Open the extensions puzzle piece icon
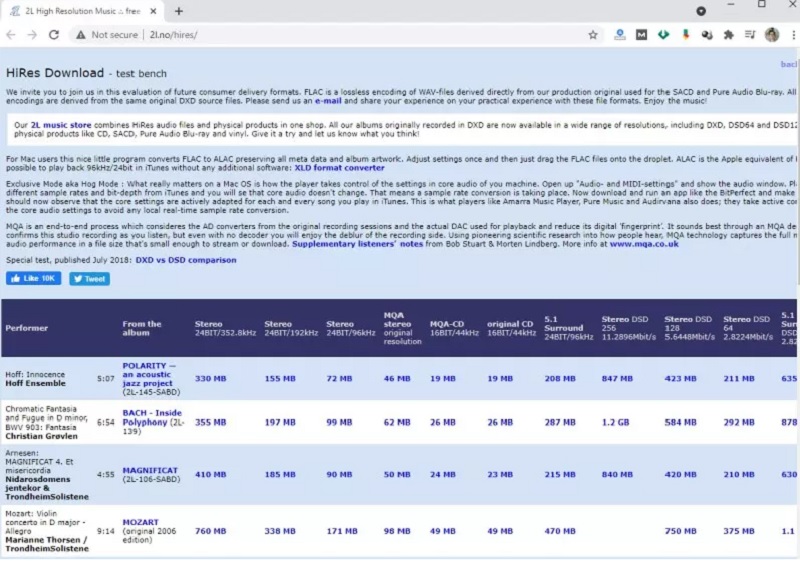The height and width of the screenshot is (561, 800). click(729, 35)
